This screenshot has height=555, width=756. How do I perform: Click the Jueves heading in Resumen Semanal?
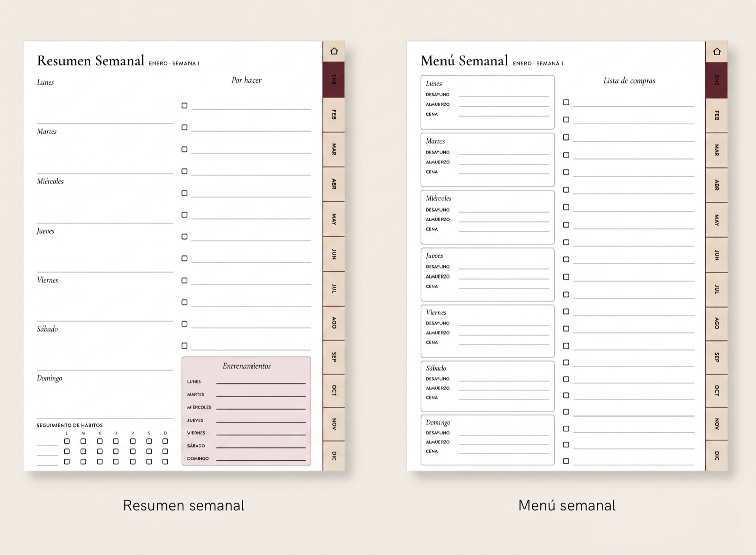coord(46,231)
